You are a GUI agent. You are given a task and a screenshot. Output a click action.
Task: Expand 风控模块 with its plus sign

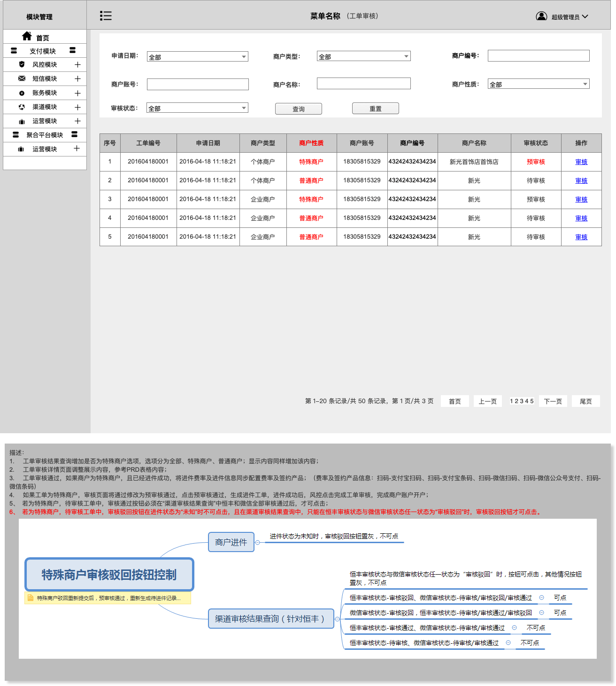(x=77, y=64)
